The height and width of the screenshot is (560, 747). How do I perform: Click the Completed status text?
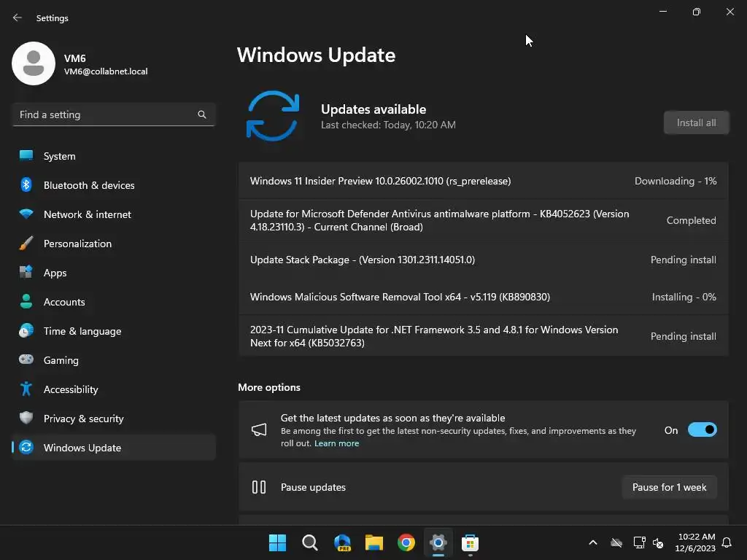click(x=692, y=220)
